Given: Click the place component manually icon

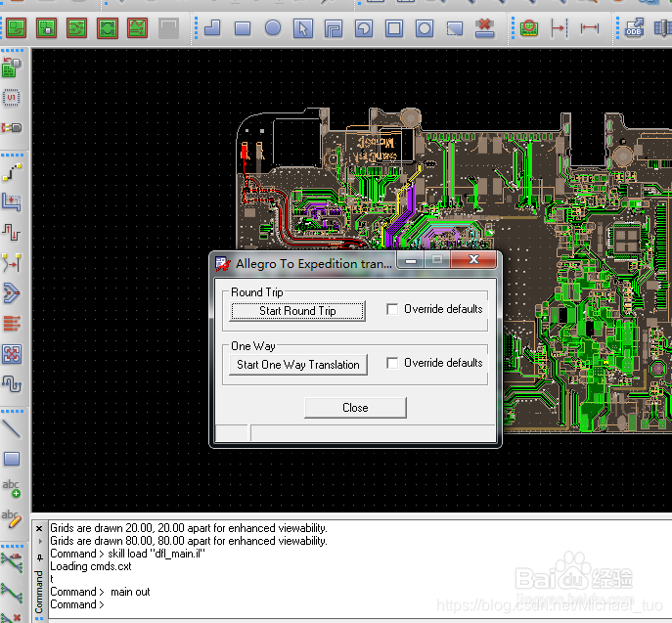Looking at the screenshot, I should [x=12, y=68].
